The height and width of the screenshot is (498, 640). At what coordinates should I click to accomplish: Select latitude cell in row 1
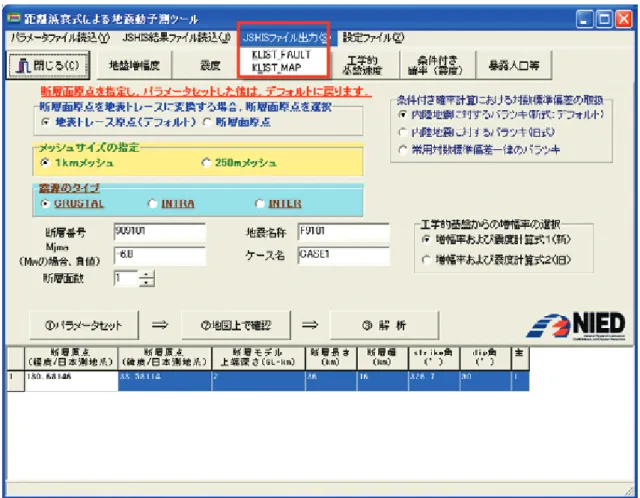(x=165, y=381)
